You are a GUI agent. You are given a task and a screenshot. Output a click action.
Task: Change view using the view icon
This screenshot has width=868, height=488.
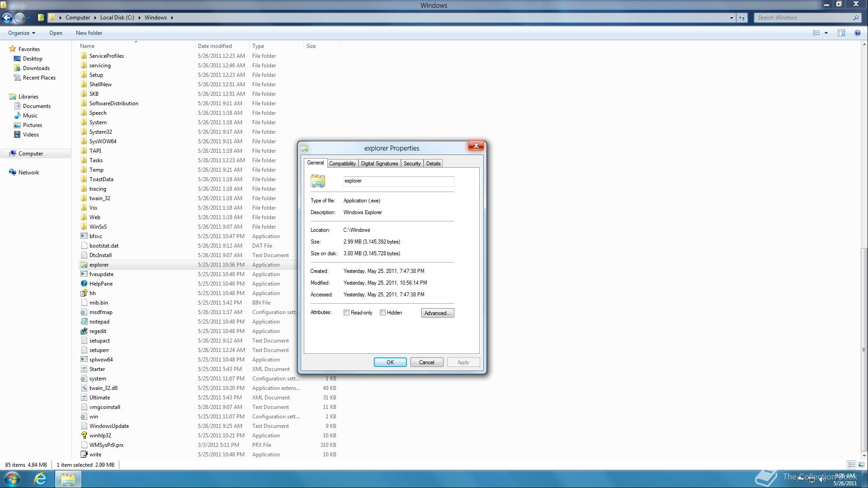click(x=816, y=33)
